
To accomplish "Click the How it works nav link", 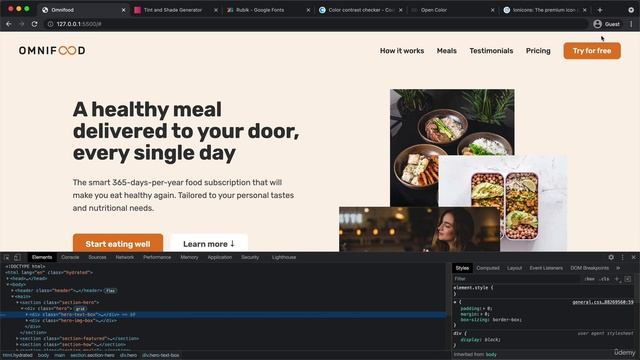I will [402, 51].
